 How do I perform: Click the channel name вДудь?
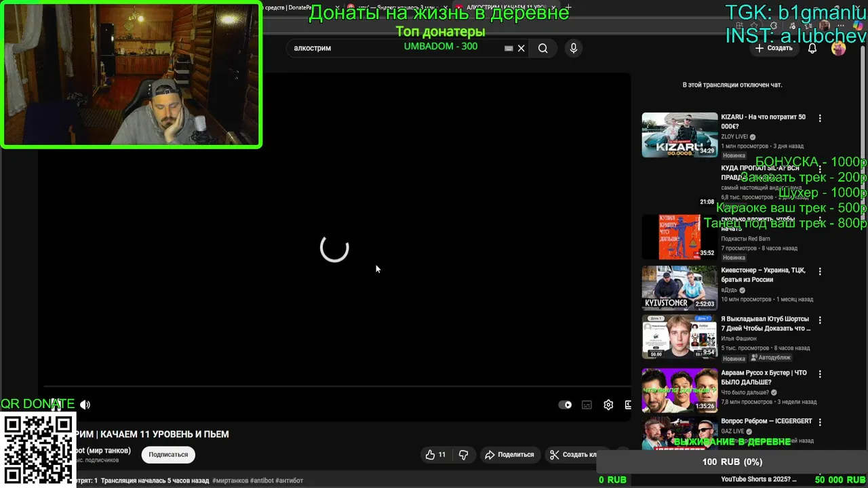(729, 290)
